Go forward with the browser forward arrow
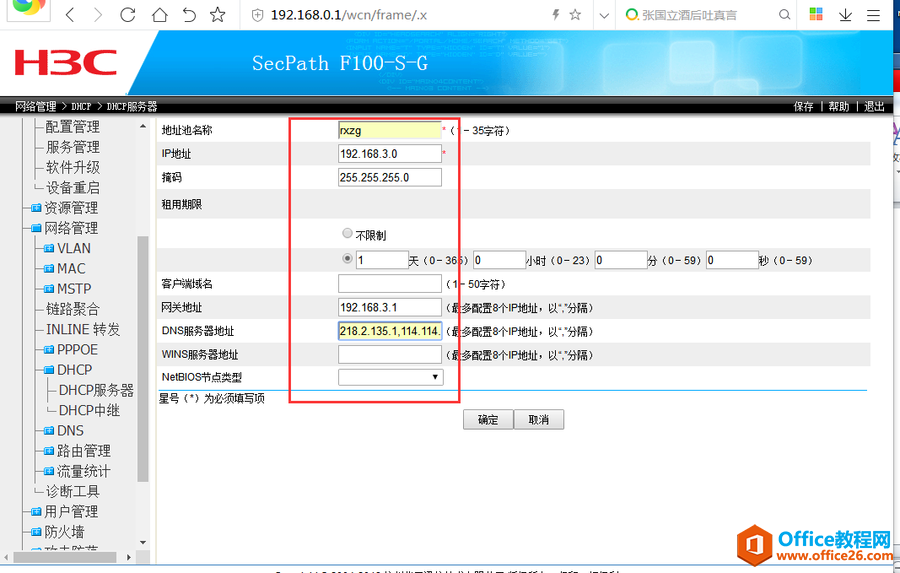 coord(98,14)
